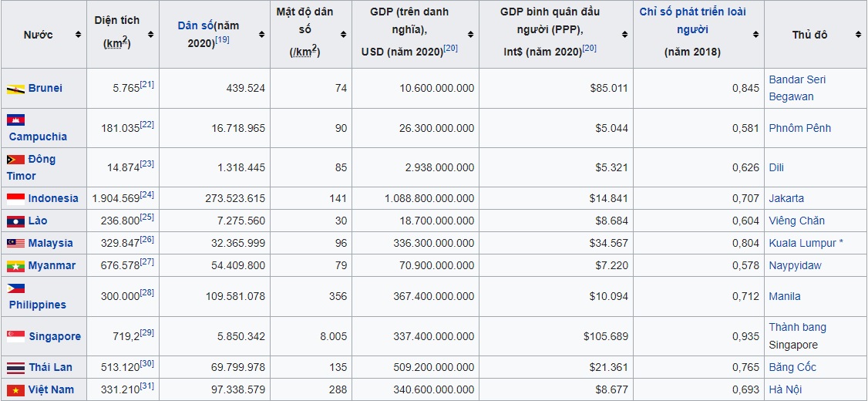The image size is (868, 401).
Task: Open the Thái Lan country link
Action: 50,367
